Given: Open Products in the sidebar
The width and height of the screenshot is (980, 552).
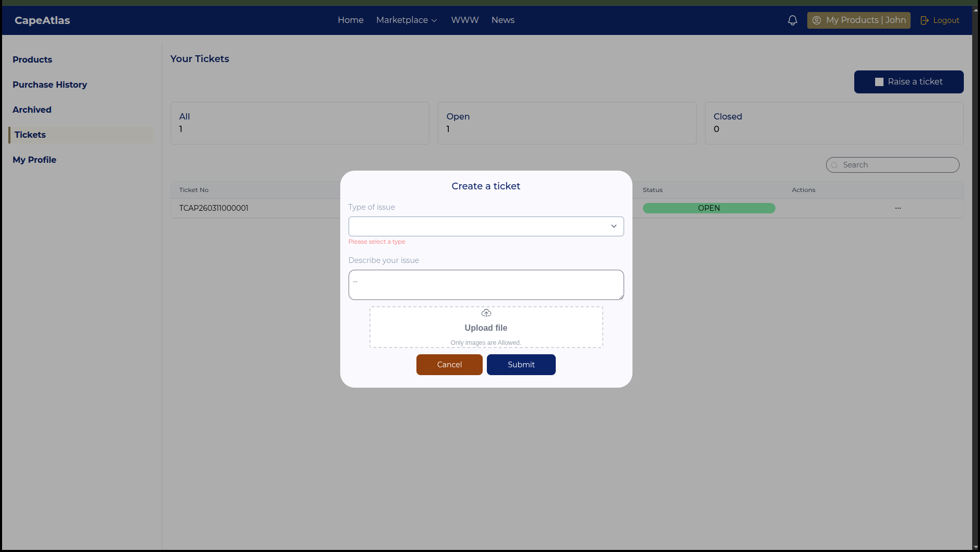Looking at the screenshot, I should pos(32,59).
